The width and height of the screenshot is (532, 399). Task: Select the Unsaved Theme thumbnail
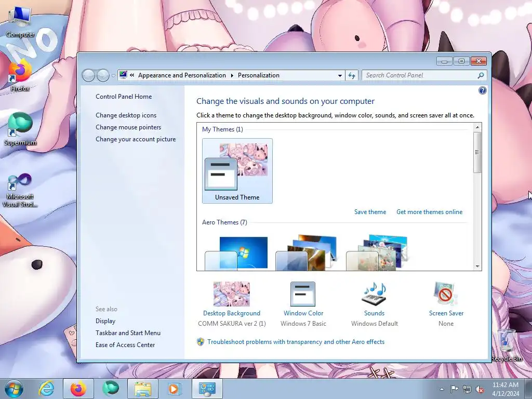point(237,171)
